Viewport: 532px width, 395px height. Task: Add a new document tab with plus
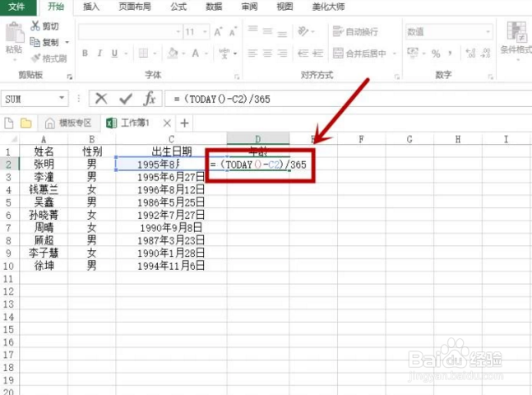184,123
